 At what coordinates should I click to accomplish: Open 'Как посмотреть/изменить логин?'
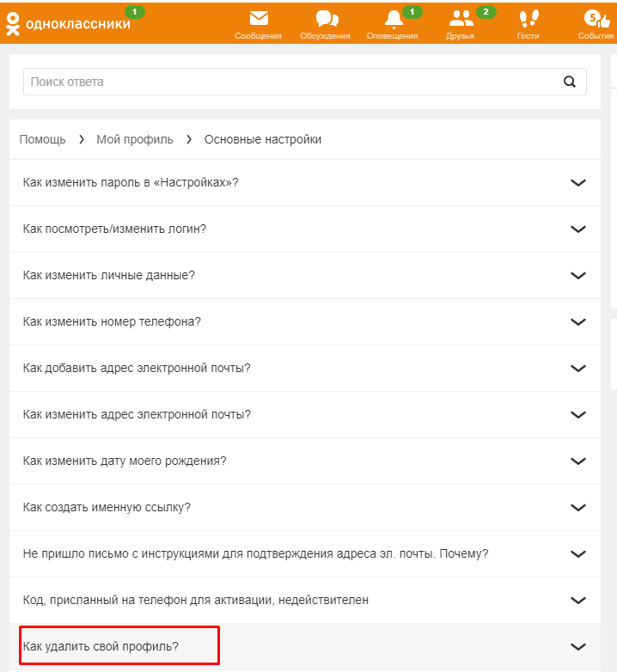(x=114, y=229)
